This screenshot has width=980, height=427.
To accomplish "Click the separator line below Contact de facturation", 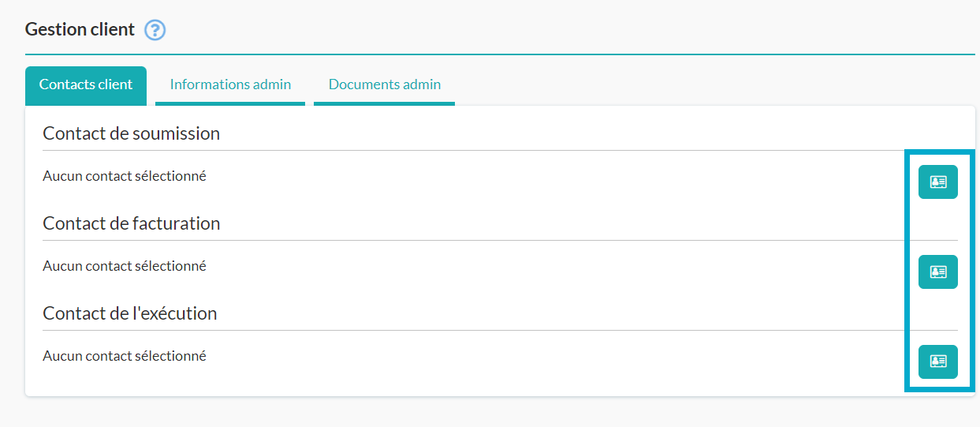I will pos(500,240).
